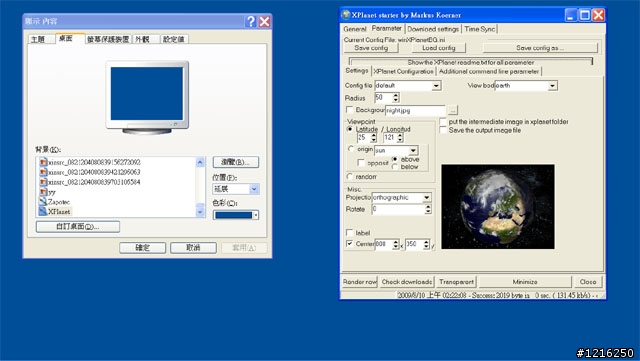Click the customize desktop button
The width and height of the screenshot is (640, 361).
click(x=78, y=227)
